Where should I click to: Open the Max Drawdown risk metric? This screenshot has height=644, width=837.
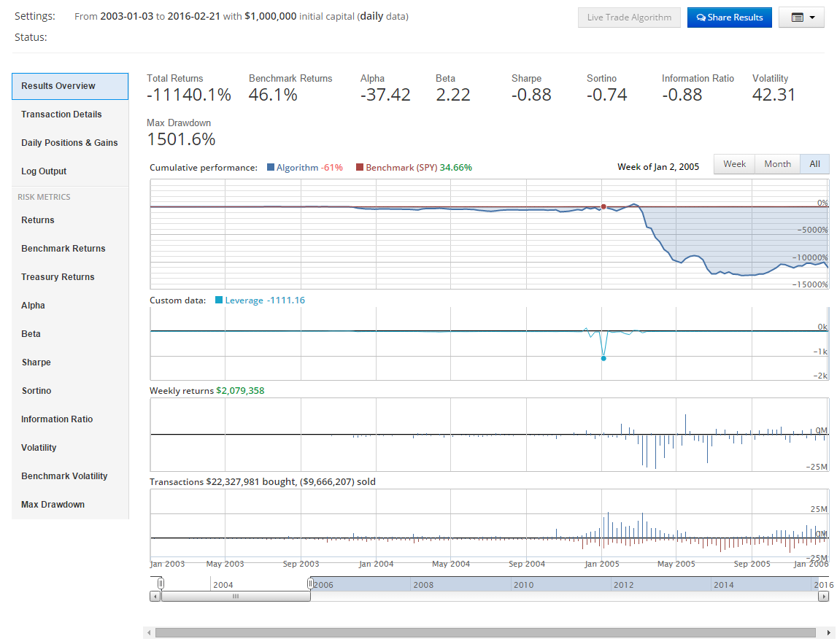click(53, 505)
